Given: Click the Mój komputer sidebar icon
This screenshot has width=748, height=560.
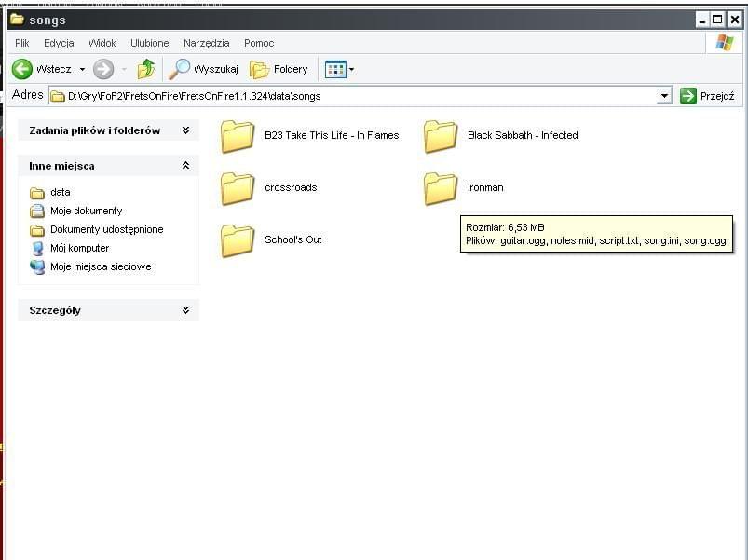Looking at the screenshot, I should pyautogui.click(x=37, y=249).
